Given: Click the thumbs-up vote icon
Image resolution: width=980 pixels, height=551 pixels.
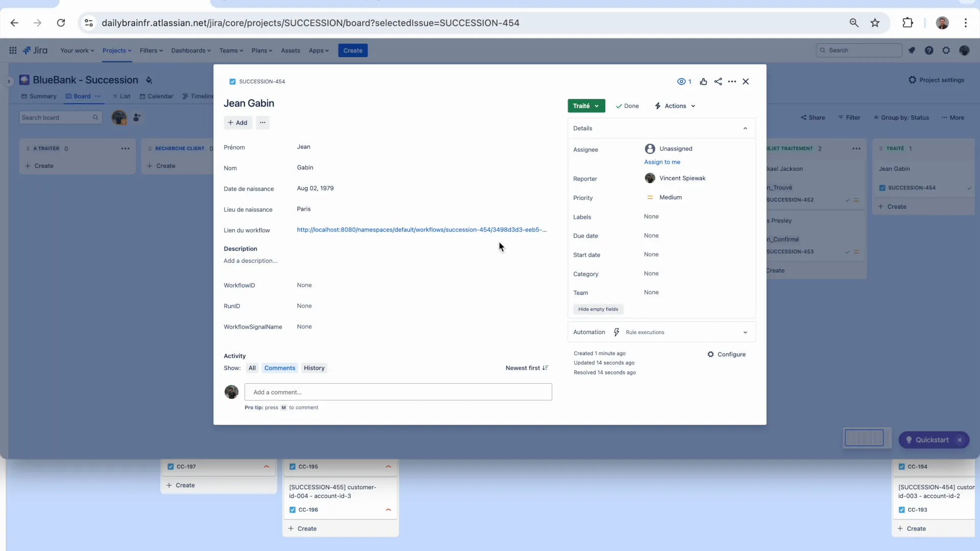Looking at the screenshot, I should click(703, 82).
